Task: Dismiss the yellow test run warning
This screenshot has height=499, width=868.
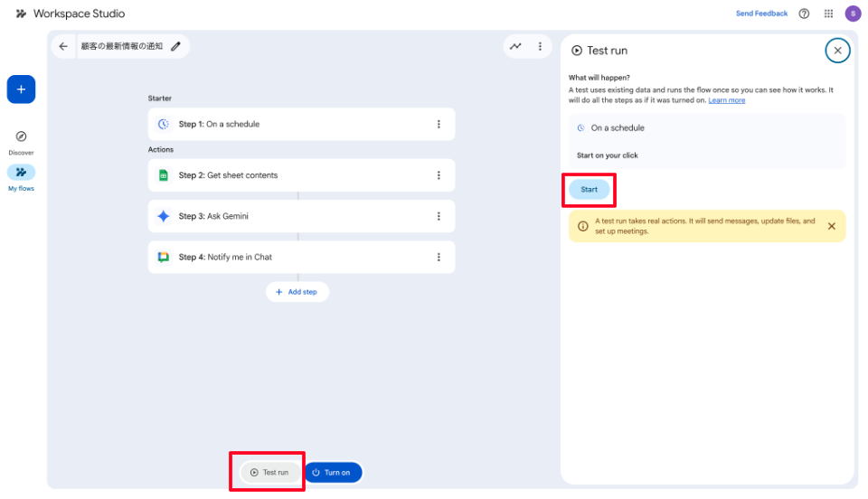Action: [831, 226]
